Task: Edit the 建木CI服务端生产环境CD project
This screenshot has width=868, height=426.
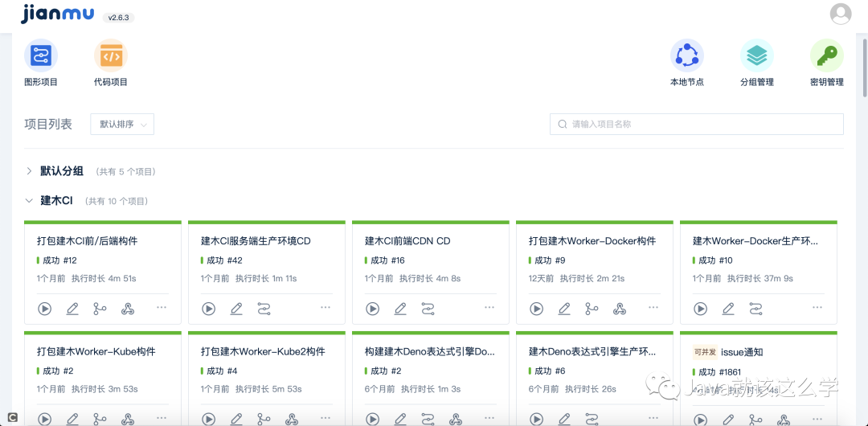Action: [236, 309]
